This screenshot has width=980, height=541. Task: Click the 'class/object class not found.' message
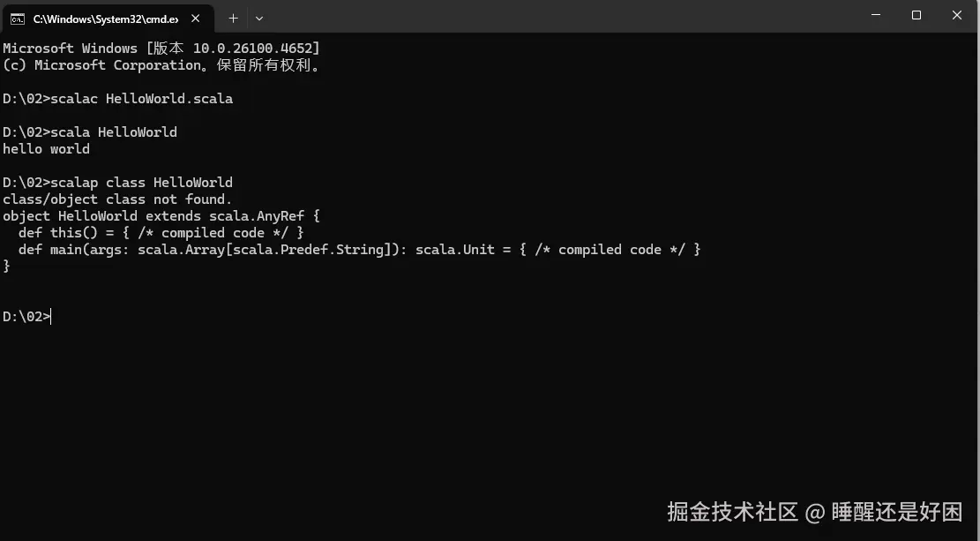pos(116,199)
